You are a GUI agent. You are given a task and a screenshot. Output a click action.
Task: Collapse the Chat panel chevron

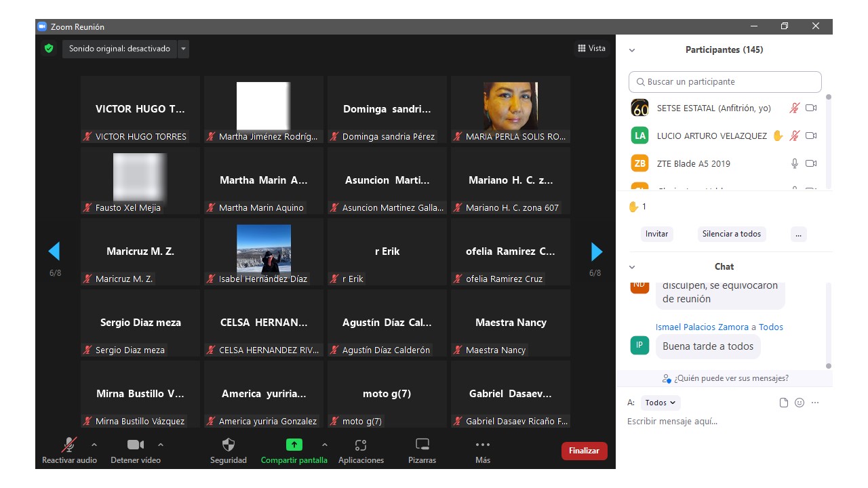632,267
